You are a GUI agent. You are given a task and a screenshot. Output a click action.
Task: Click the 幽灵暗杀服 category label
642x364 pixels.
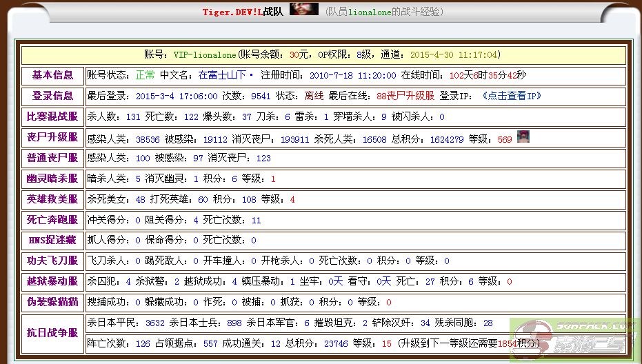[x=52, y=179]
